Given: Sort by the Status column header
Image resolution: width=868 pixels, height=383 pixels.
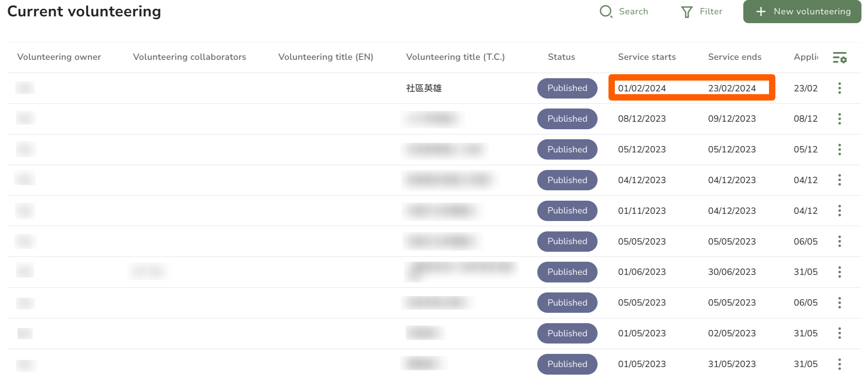Looking at the screenshot, I should point(561,57).
